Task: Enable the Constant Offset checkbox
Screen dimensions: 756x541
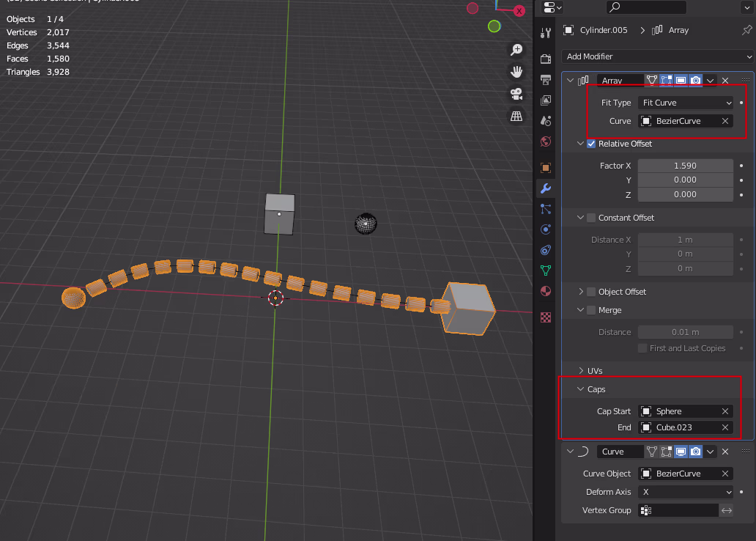Action: pyautogui.click(x=591, y=218)
